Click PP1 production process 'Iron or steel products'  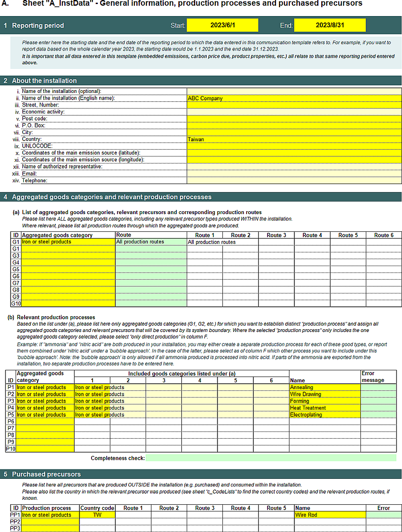click(x=50, y=515)
